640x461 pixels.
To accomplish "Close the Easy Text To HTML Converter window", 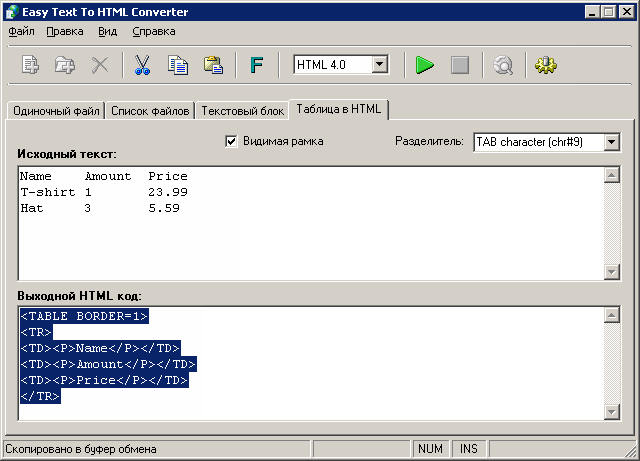I will point(626,12).
